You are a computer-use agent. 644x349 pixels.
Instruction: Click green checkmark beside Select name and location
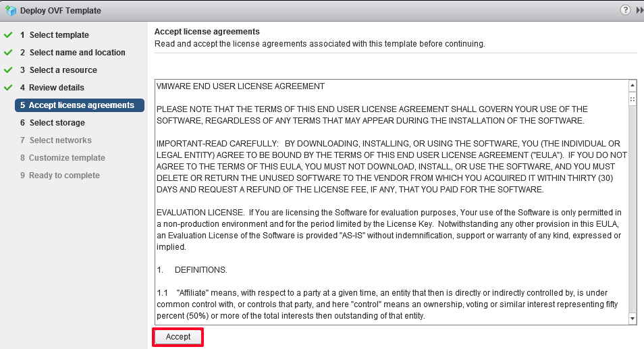click(x=8, y=53)
